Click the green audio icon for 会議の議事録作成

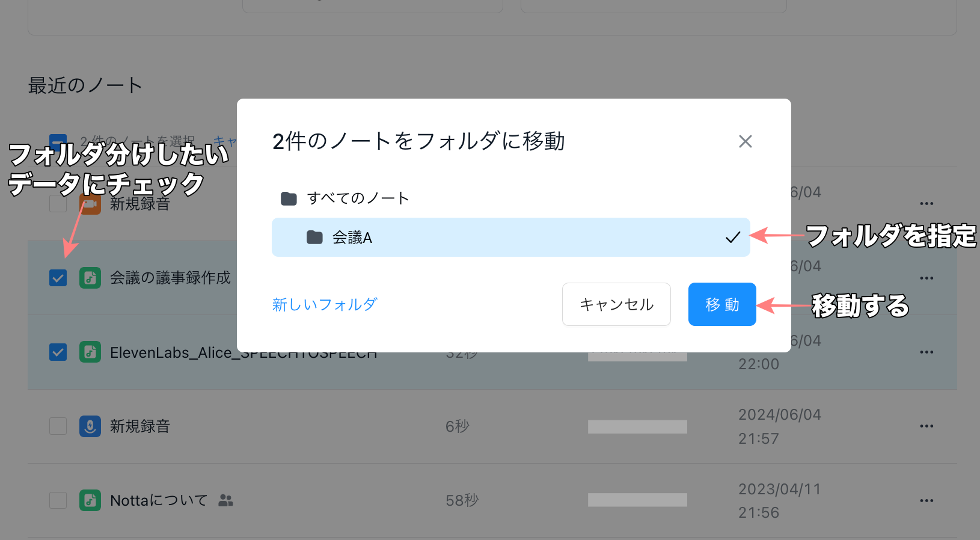coord(90,278)
